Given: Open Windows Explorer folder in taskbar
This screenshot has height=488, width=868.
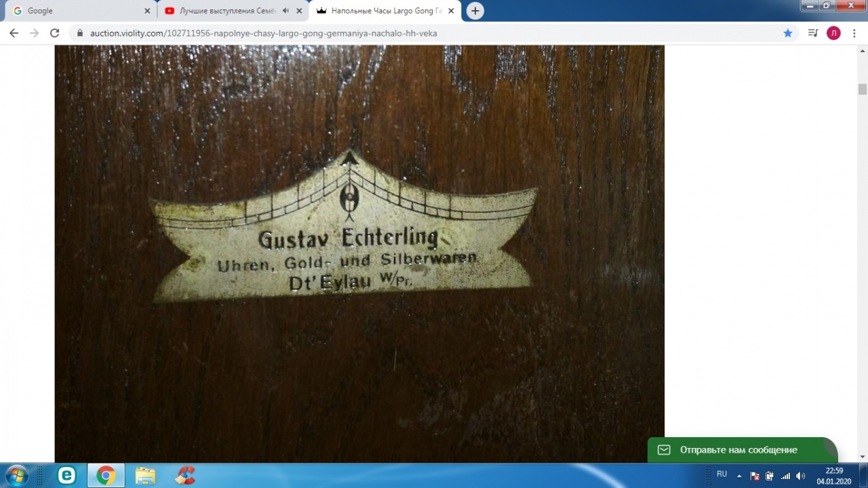Looking at the screenshot, I should tap(145, 476).
